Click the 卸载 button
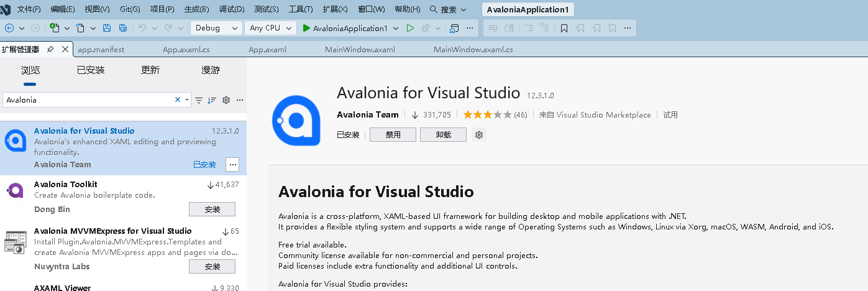The image size is (868, 291). click(x=443, y=134)
